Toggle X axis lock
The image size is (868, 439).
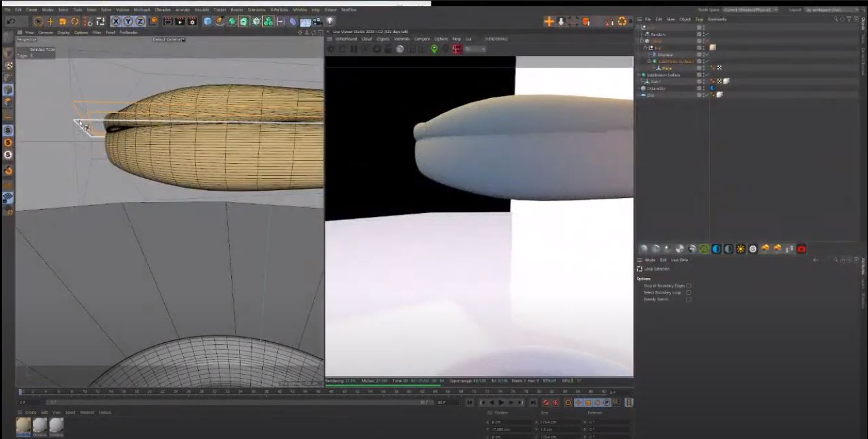[116, 21]
